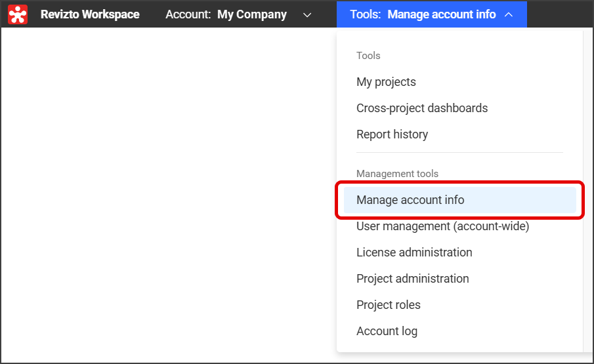Open My projects
Image resolution: width=594 pixels, height=364 pixels.
coord(386,82)
